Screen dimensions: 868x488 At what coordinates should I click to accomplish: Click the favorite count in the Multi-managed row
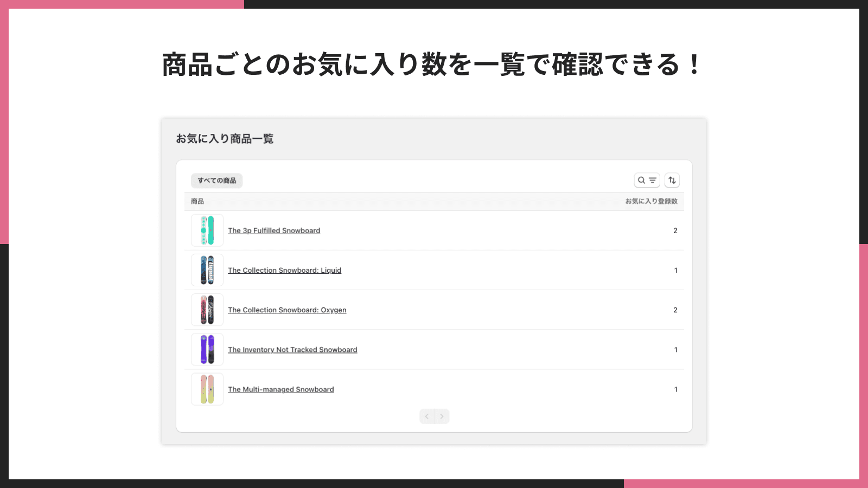675,390
